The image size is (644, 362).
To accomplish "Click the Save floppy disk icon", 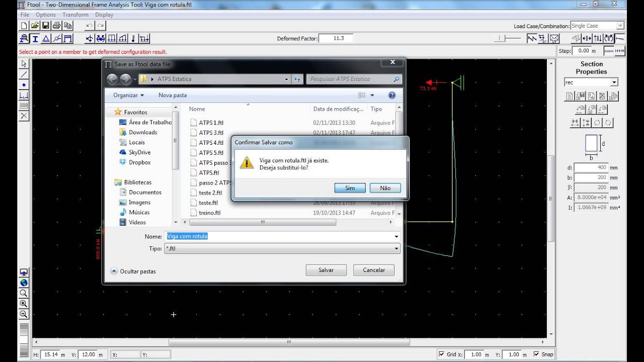I will pyautogui.click(x=46, y=26).
